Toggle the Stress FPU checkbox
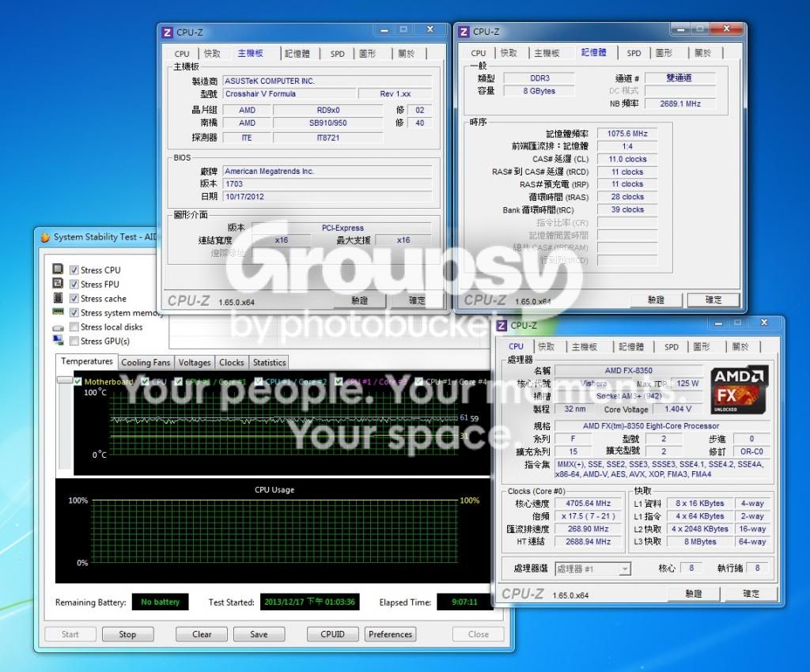This screenshot has width=810, height=672. pos(74,285)
